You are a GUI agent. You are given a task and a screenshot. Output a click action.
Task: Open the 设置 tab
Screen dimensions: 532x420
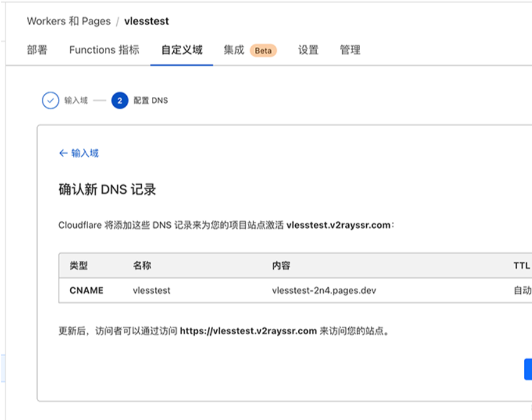308,50
